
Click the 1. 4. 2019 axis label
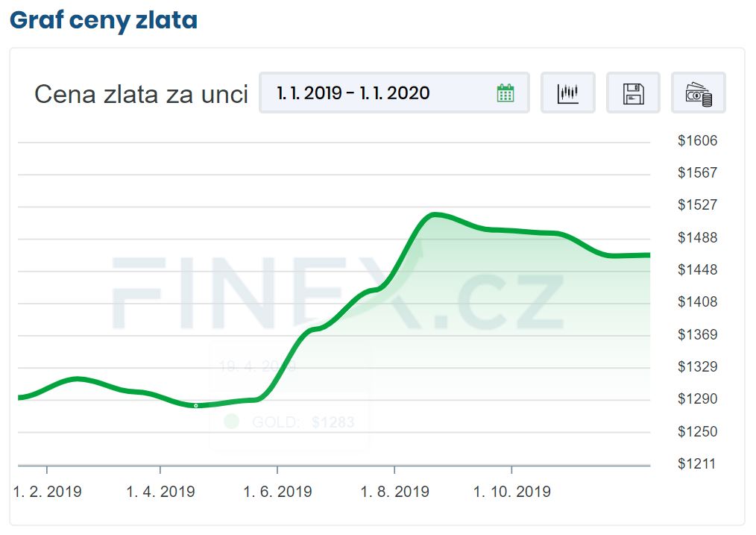(x=160, y=492)
